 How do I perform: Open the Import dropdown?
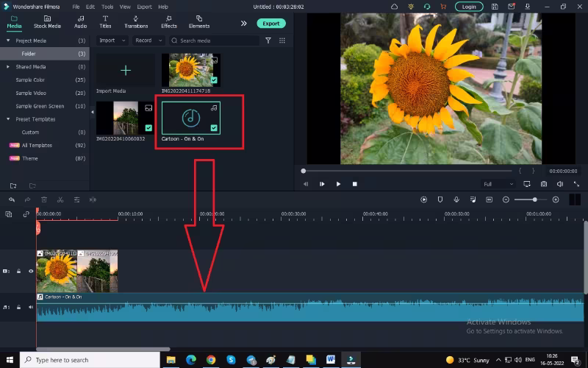pyautogui.click(x=110, y=40)
